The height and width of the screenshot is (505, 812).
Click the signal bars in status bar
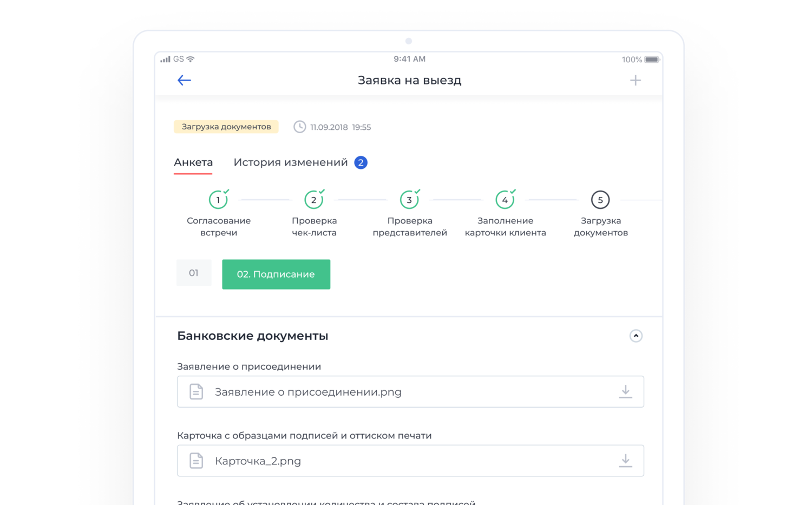coord(165,59)
